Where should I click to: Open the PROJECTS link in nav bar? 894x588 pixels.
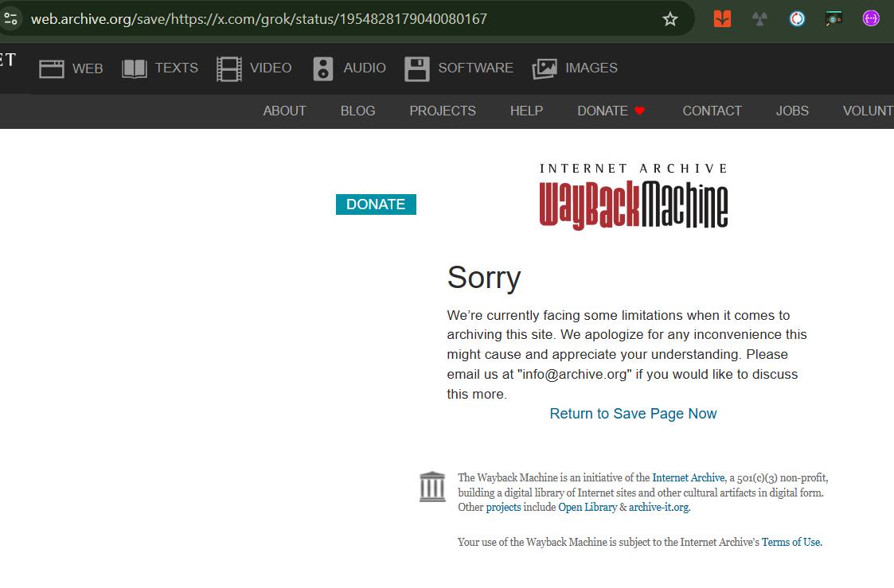pos(443,111)
